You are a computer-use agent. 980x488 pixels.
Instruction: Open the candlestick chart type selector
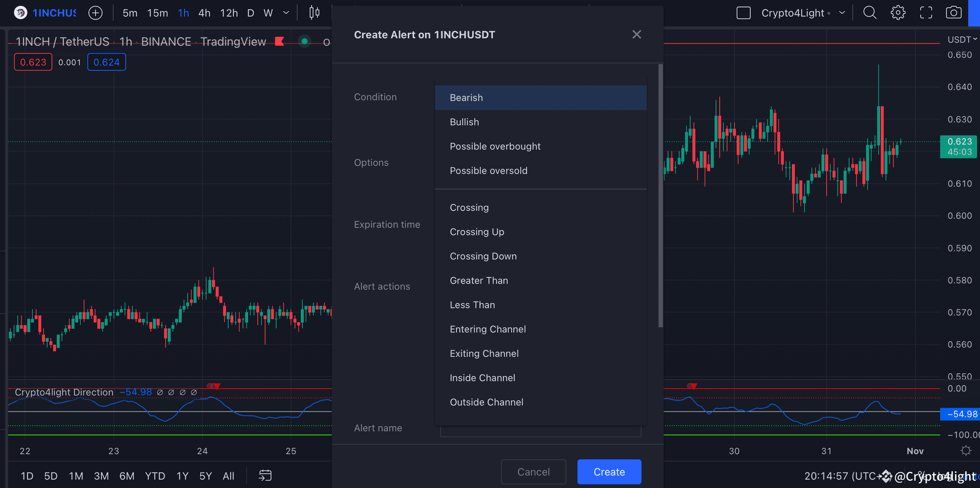pos(315,13)
